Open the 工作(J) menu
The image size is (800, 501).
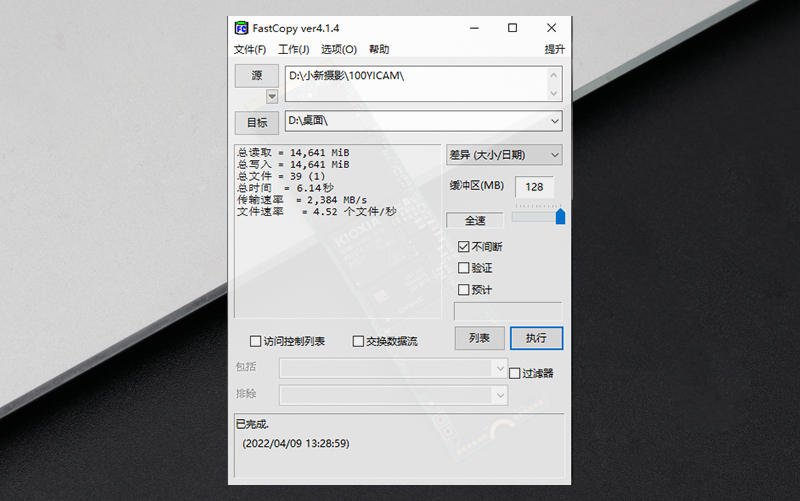293,49
